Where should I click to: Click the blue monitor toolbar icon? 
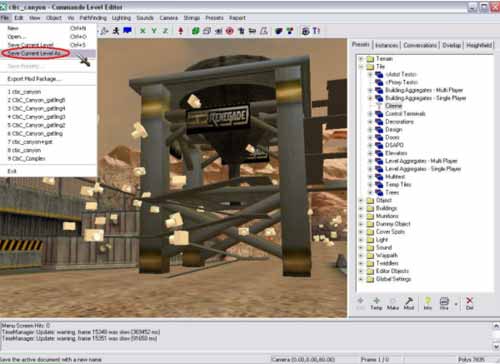tap(127, 31)
